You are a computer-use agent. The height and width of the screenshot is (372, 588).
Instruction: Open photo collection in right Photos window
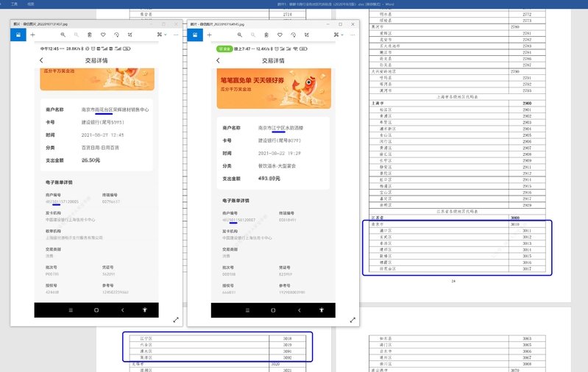195,35
